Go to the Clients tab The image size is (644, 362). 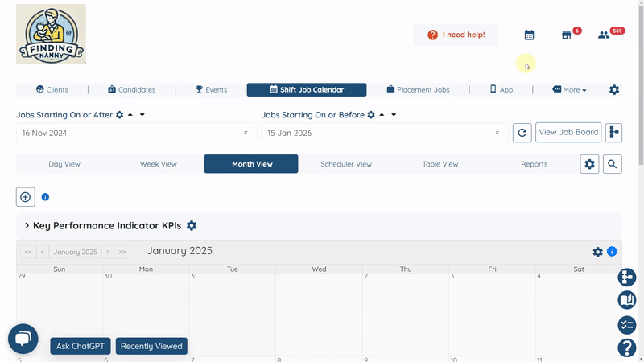click(x=52, y=89)
